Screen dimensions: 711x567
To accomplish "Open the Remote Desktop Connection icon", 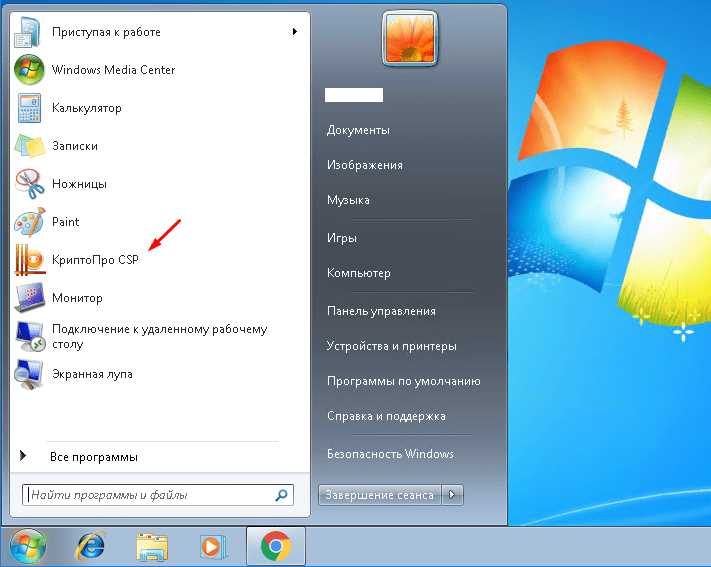I will pos(29,336).
